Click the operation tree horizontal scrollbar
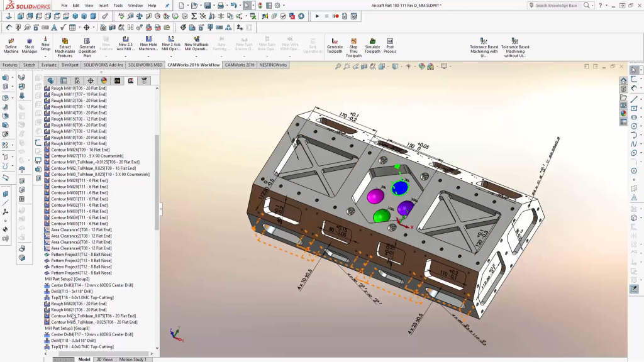Viewport: 644px width, 362px height. (x=103, y=353)
